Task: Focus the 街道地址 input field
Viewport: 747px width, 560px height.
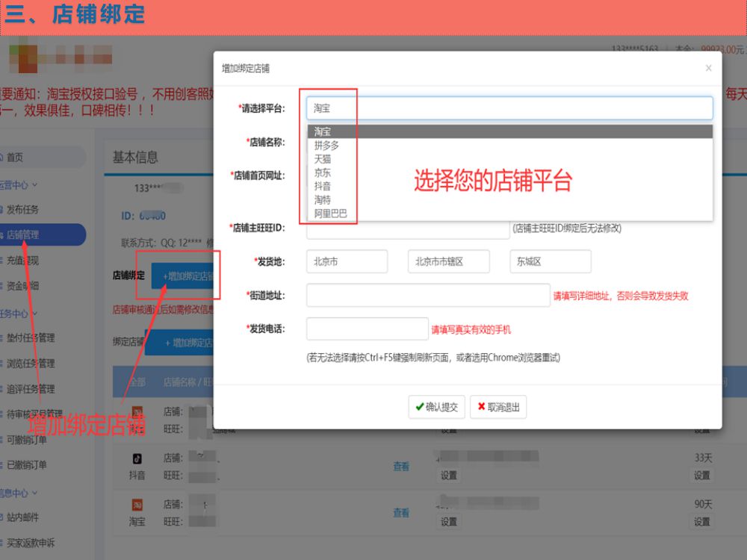Action: 428,295
